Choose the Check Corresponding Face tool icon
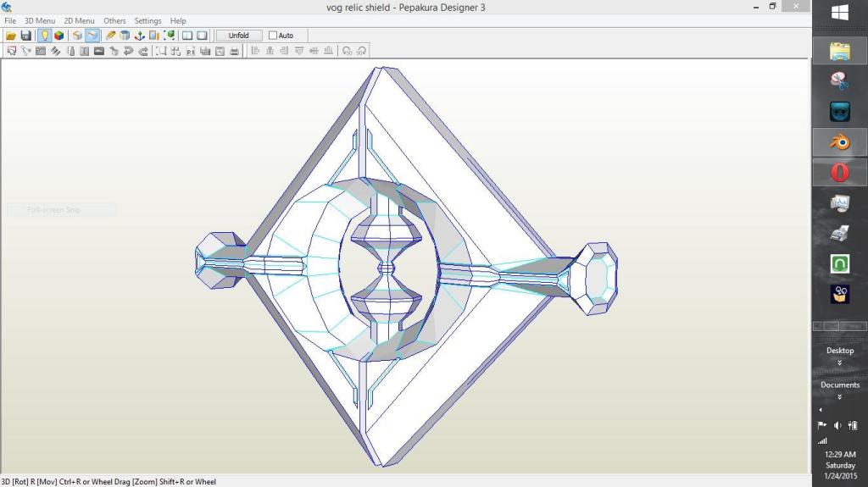The image size is (868, 487). 114,51
